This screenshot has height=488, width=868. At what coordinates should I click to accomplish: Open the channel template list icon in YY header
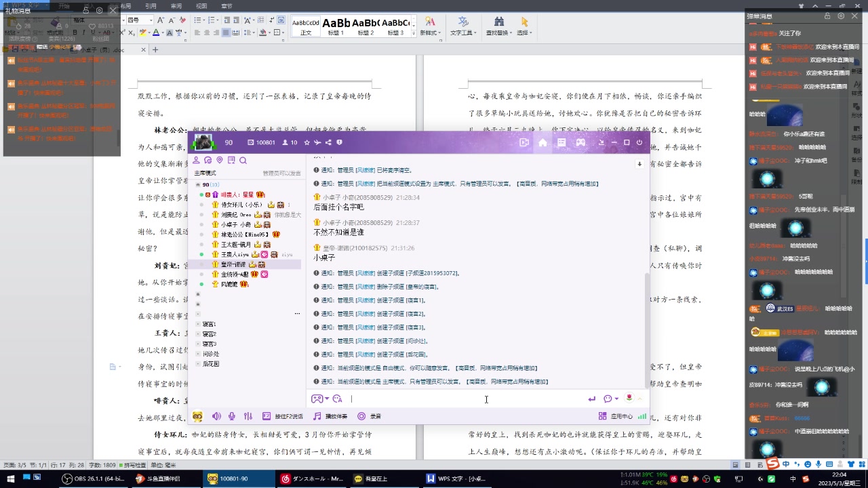561,142
